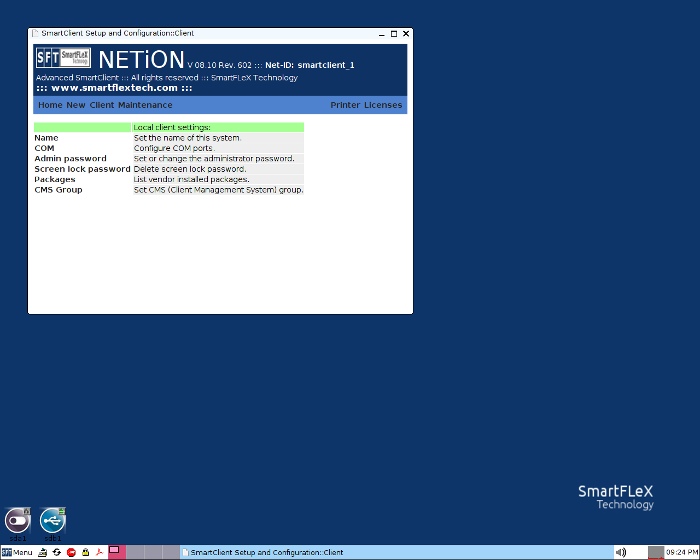Switch to the second workspace in pager
Viewport: 700px width, 560px height.
pos(135,552)
